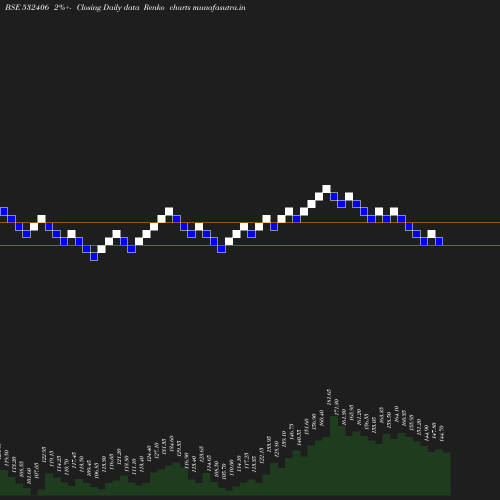The width and height of the screenshot is (500, 500).
Task: Click the lower orange horizontal level line
Action: [250, 246]
